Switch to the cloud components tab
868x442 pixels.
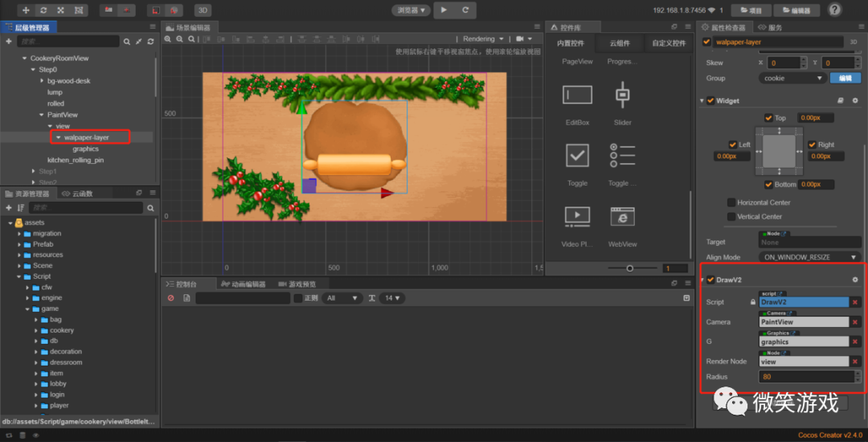point(620,43)
